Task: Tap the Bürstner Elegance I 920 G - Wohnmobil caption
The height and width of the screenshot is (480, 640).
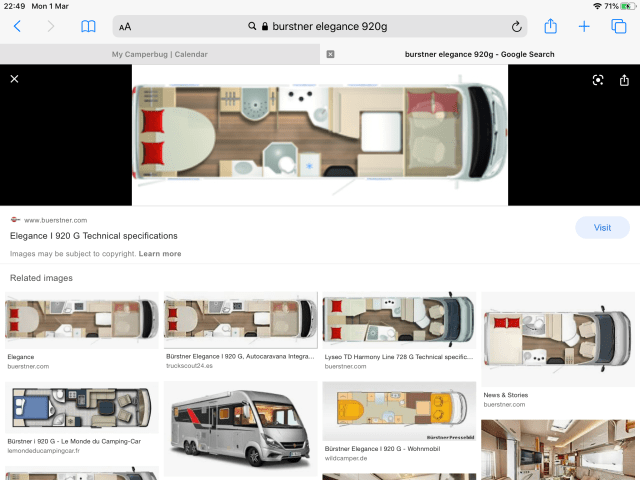Action: [382, 449]
